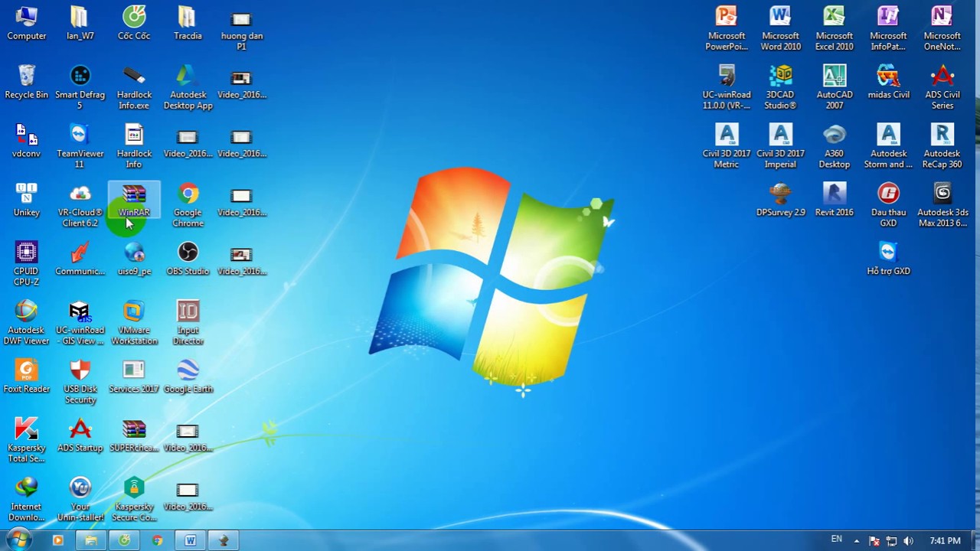Open the lan_W7 folder
Screen dimensions: 980x551
coord(80,23)
